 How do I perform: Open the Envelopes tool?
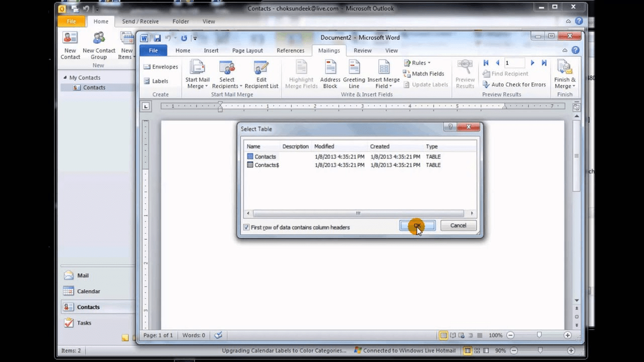click(160, 66)
